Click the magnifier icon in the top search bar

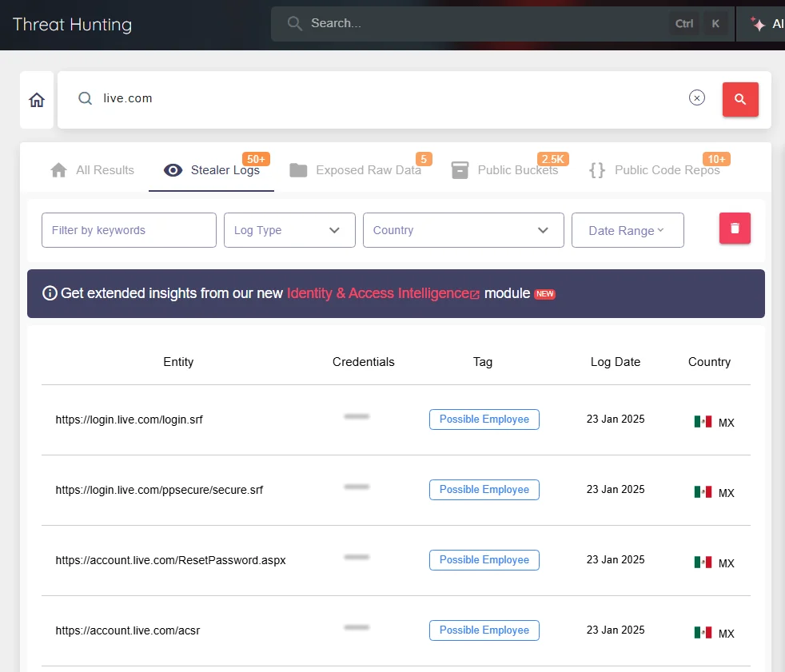tap(294, 23)
